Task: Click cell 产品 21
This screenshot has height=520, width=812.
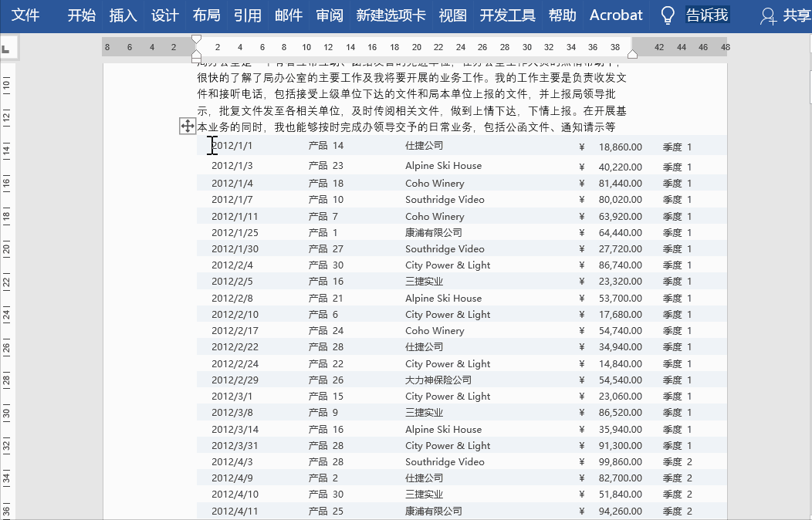Action: pyautogui.click(x=326, y=298)
